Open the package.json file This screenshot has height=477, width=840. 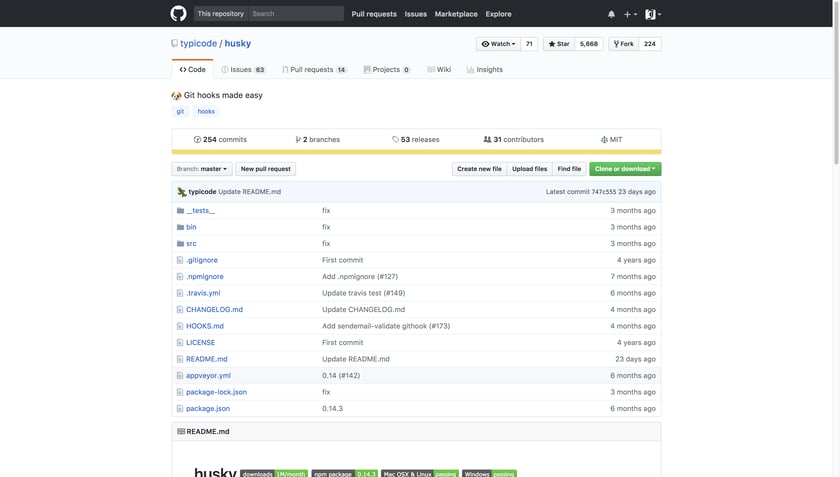pyautogui.click(x=208, y=408)
